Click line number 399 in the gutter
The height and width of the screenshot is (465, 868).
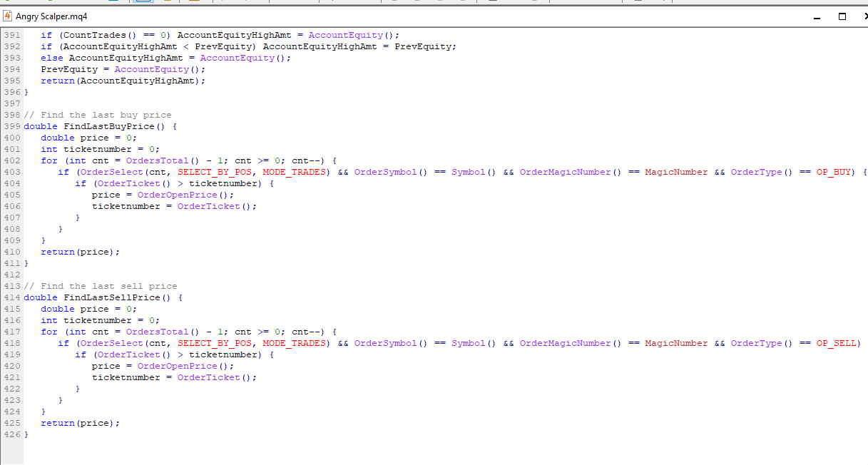pos(11,126)
